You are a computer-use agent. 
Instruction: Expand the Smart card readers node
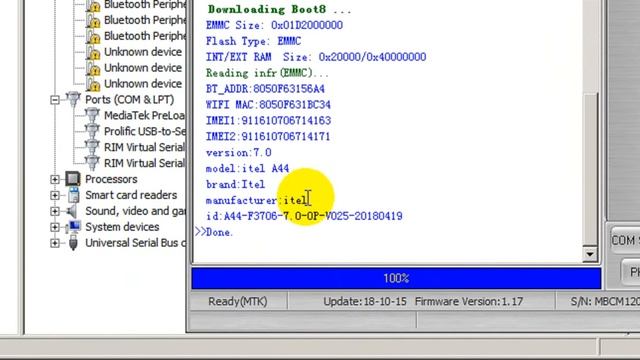pyautogui.click(x=55, y=195)
